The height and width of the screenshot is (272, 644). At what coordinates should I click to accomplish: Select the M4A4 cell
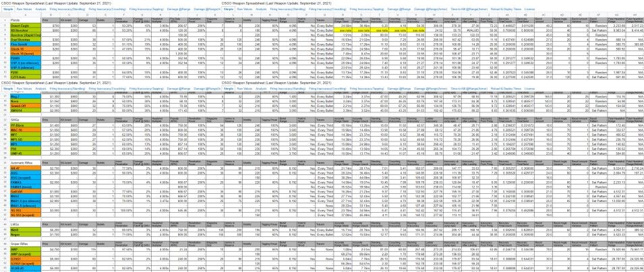[25, 196]
